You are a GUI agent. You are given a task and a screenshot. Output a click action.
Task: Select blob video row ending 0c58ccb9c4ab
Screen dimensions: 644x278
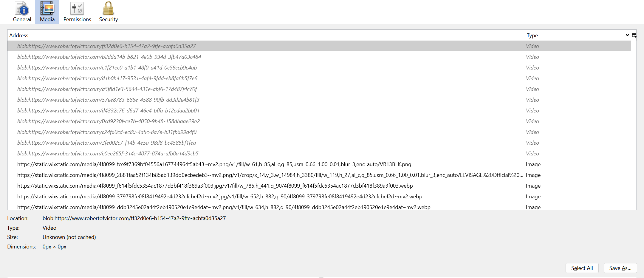[107, 68]
